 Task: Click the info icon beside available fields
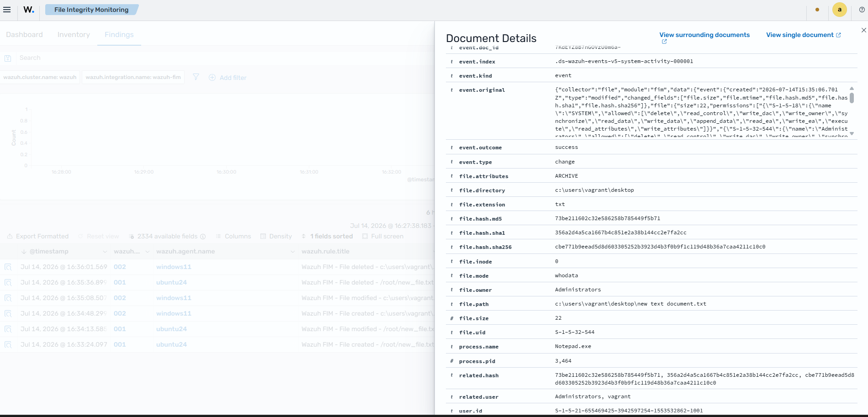203,237
